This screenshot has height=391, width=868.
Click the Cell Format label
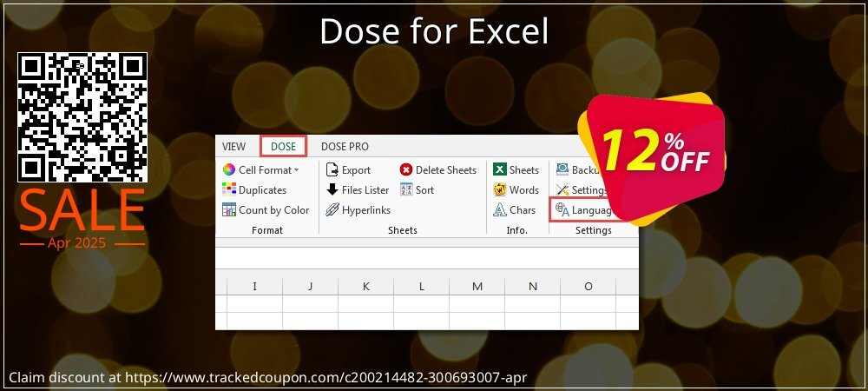pyautogui.click(x=265, y=170)
